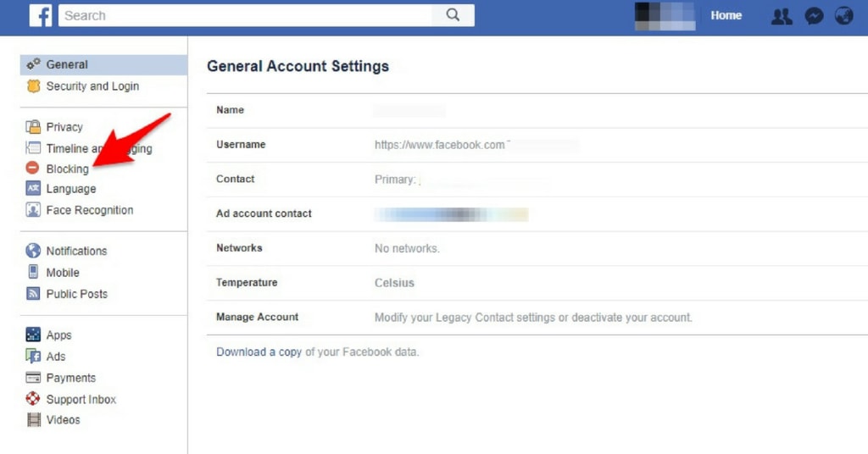Click the Download a copy link
868x454 pixels.
tap(259, 352)
